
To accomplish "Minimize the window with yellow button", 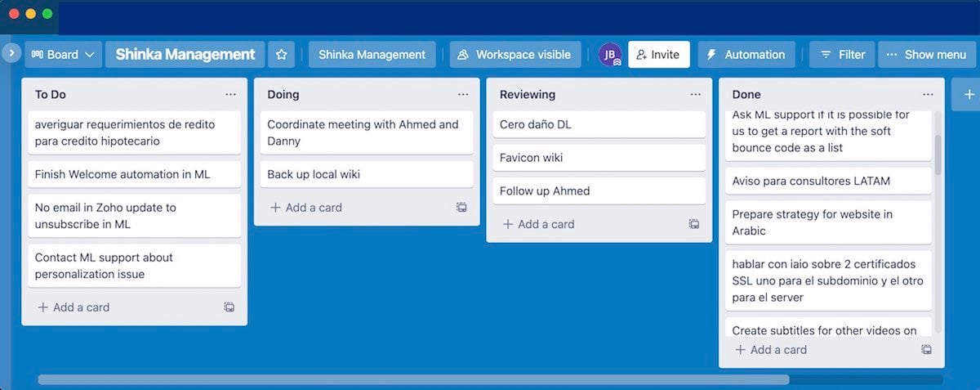I will pos(31,14).
